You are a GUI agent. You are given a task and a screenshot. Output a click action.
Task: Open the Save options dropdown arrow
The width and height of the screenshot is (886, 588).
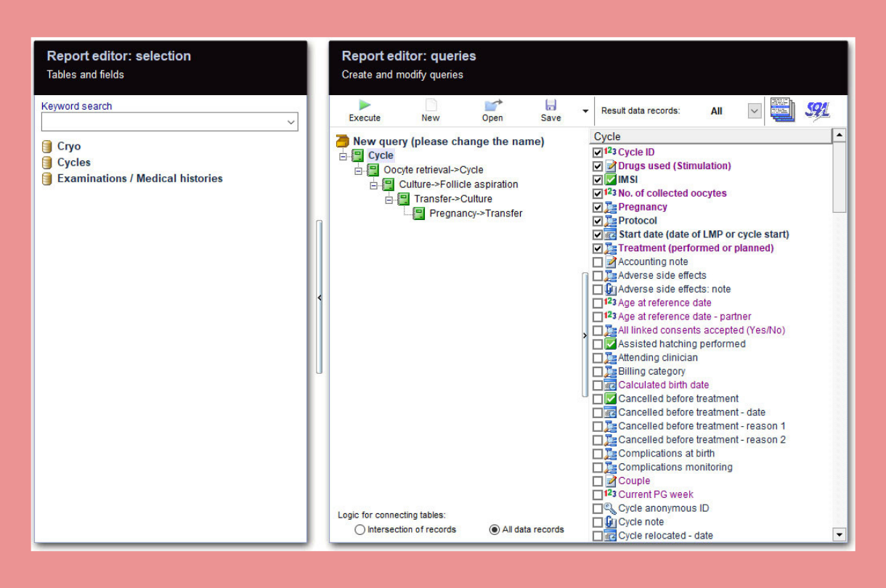[585, 111]
